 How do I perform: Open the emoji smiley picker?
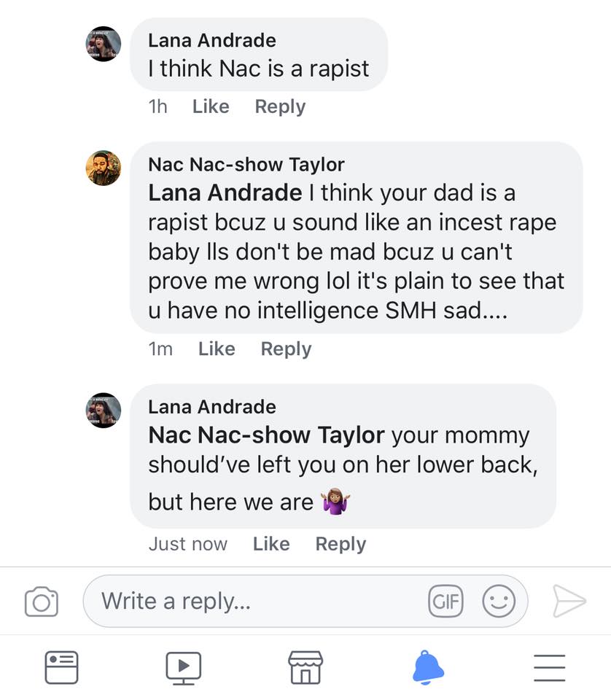point(499,602)
